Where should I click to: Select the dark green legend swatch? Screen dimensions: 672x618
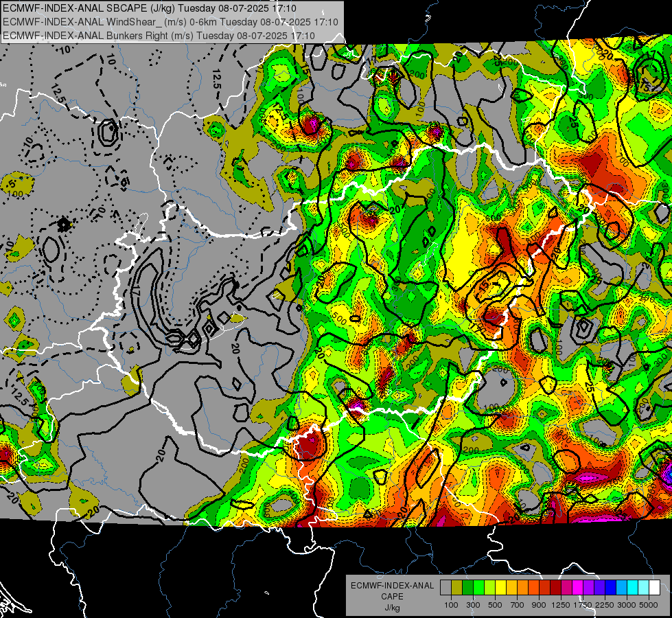467,588
